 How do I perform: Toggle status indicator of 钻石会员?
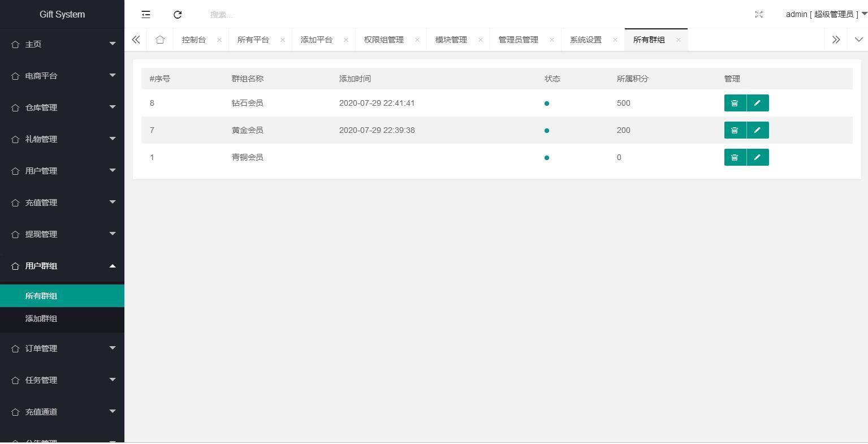click(x=546, y=104)
